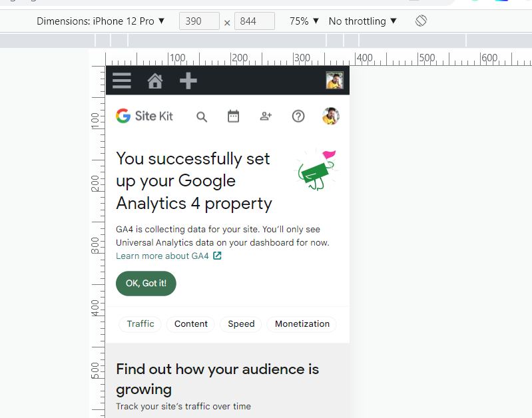Click text 'Track your site's traffic over time'
Screen dimensions: 532x418
tap(183, 406)
